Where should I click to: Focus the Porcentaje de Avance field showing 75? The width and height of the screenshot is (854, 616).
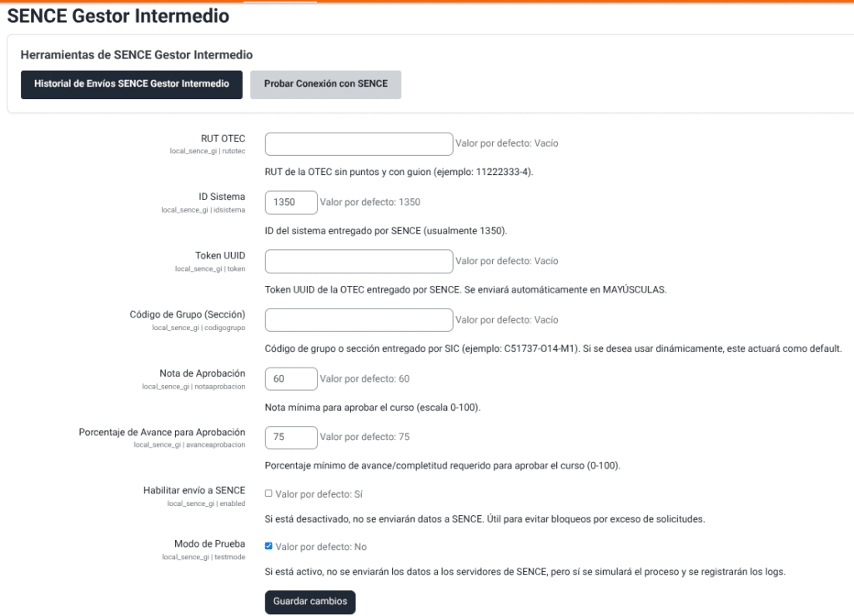pyautogui.click(x=291, y=438)
